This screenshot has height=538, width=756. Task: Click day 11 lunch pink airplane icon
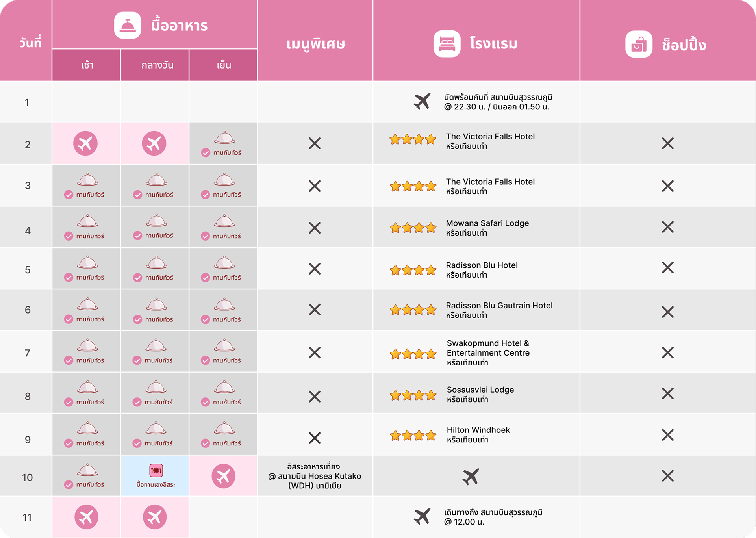point(155,517)
